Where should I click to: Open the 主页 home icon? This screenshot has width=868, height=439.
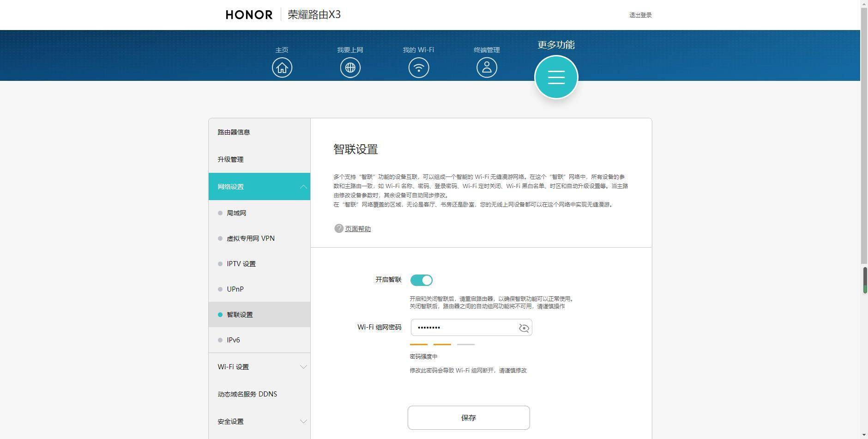point(282,67)
